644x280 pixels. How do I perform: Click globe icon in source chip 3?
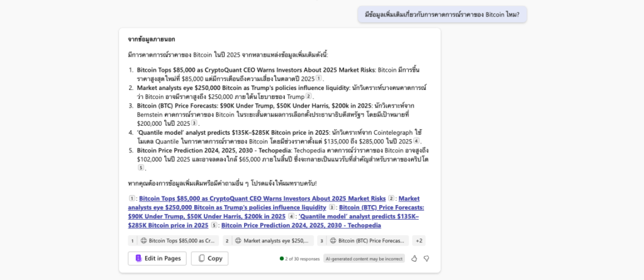pyautogui.click(x=333, y=240)
